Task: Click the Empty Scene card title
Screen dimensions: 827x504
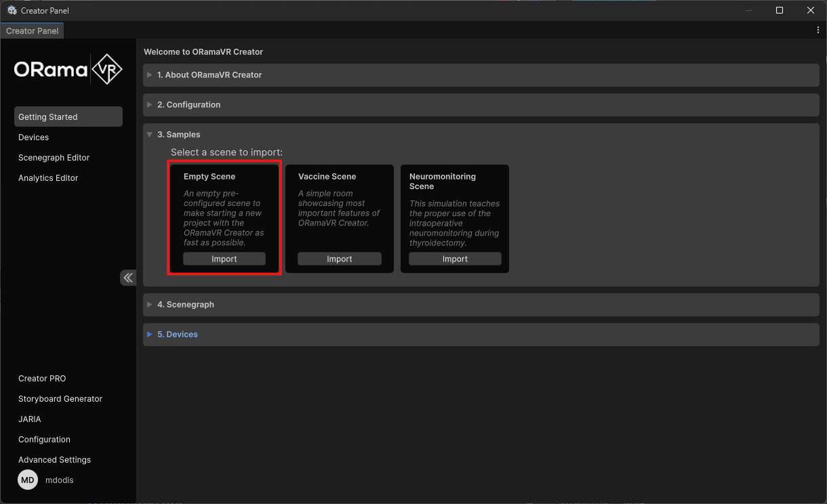Action: (x=209, y=176)
